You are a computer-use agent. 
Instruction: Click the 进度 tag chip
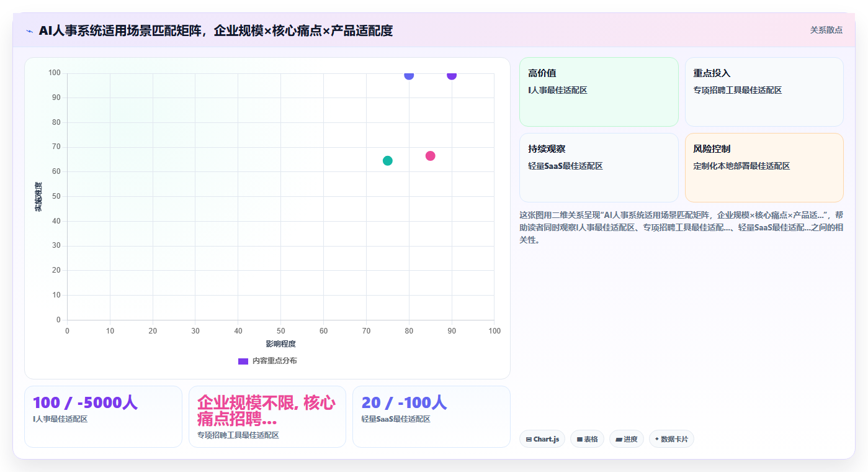tap(627, 439)
